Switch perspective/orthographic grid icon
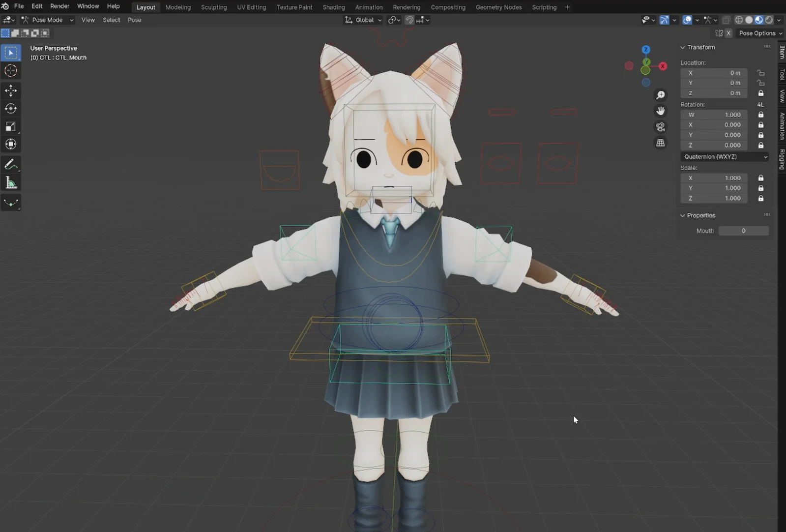 [661, 143]
